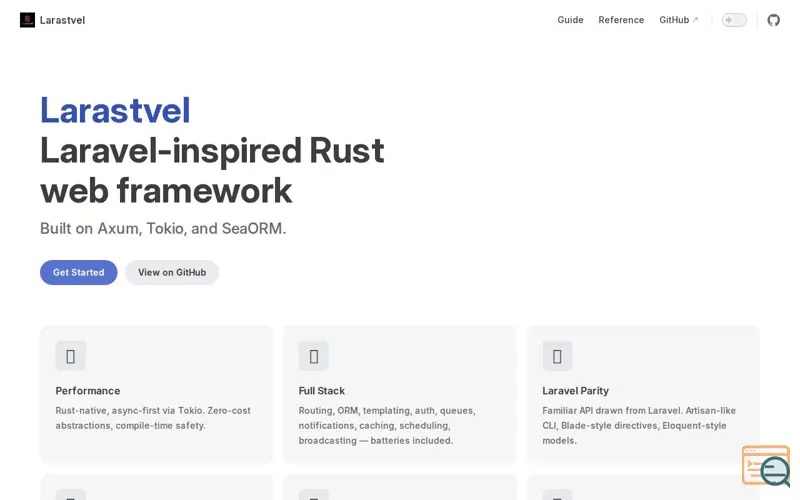Toggle the dark mode appearance switch
Image resolution: width=800 pixels, height=500 pixels.
pos(734,20)
